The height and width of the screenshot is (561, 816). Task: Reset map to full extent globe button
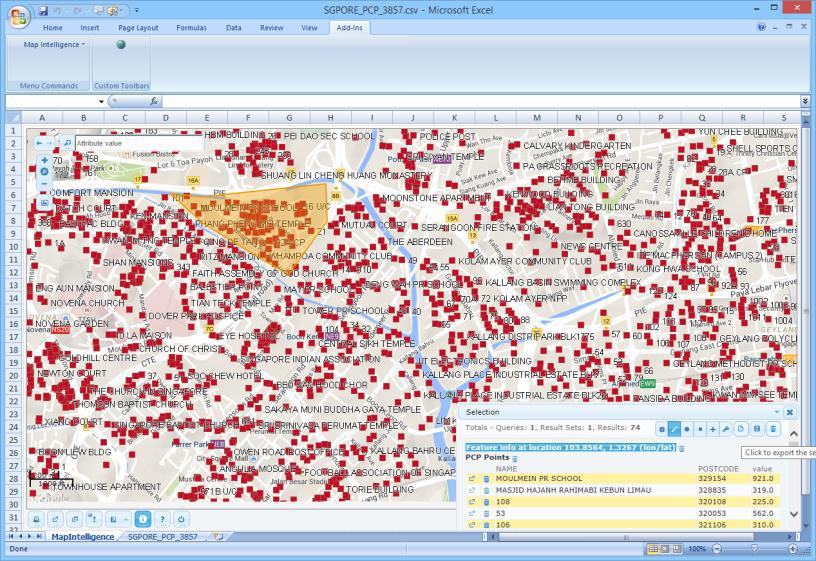pyautogui.click(x=44, y=172)
